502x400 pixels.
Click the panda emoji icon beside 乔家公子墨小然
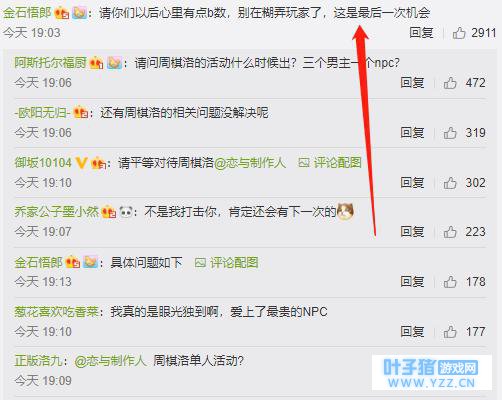126,212
